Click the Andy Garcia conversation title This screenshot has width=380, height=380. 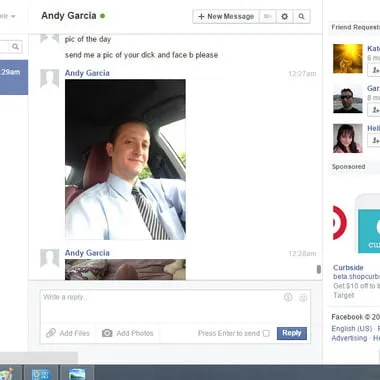pos(69,16)
